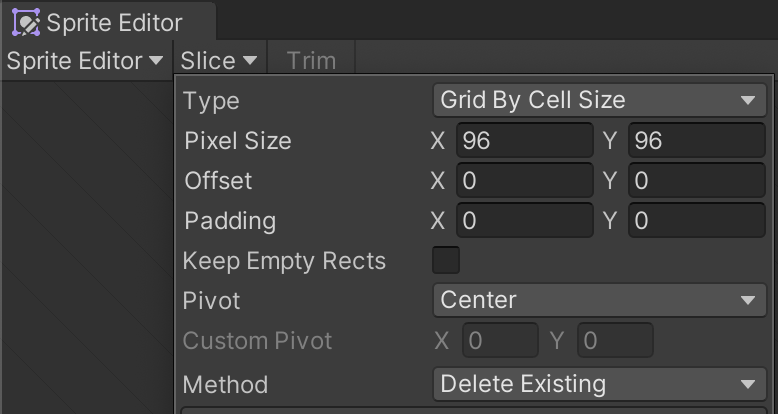Click the arrow beside the Slice label
The height and width of the screenshot is (414, 778).
click(250, 61)
